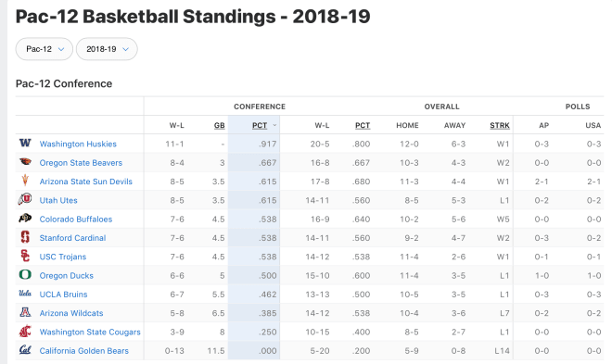Click the Oregon State Beavers logo icon

(25, 162)
